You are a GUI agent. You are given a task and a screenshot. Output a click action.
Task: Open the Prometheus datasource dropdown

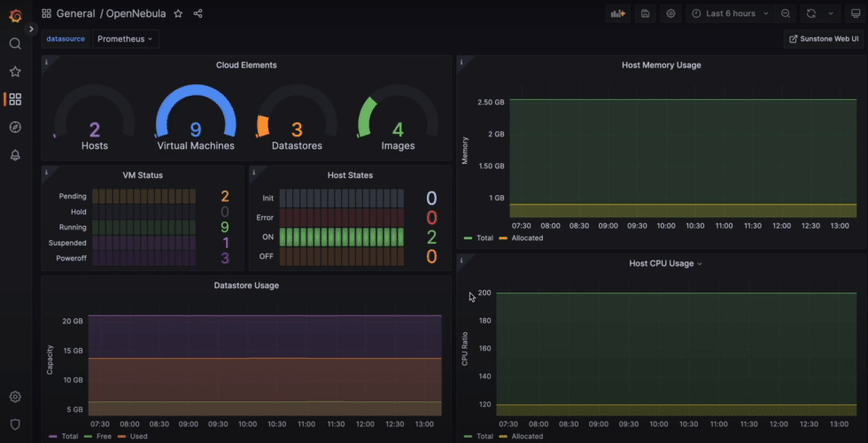coord(125,39)
